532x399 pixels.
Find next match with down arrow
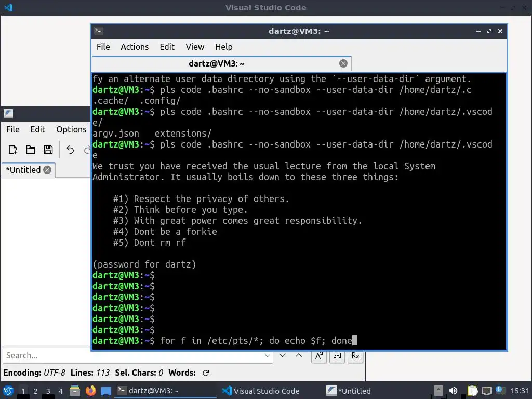[283, 355]
